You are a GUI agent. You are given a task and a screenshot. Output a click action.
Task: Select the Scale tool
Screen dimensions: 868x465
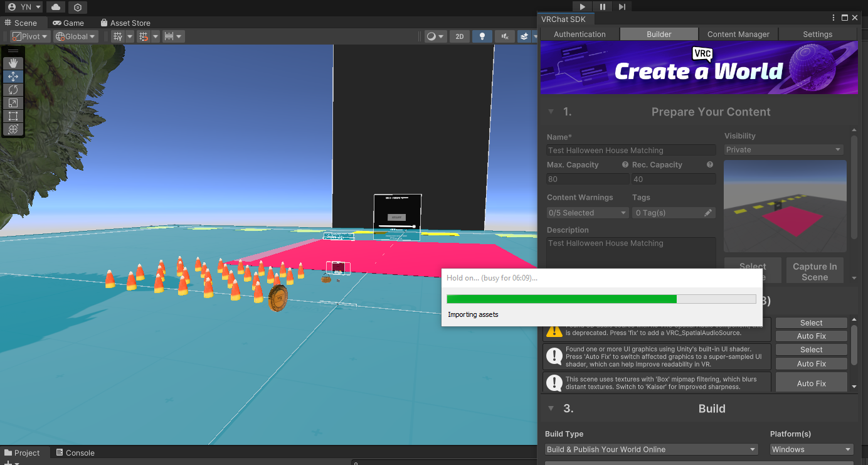coord(13,102)
